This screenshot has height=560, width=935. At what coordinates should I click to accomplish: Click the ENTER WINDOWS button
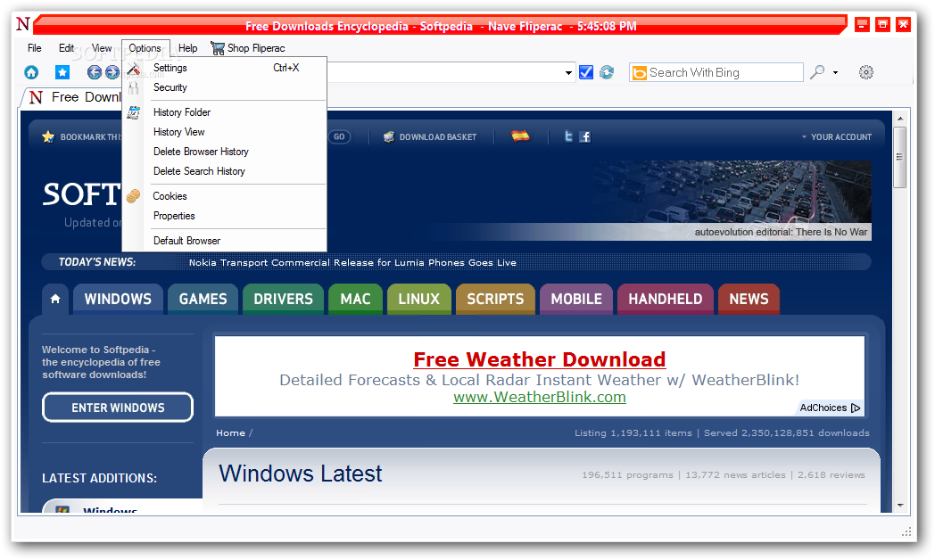(x=118, y=408)
